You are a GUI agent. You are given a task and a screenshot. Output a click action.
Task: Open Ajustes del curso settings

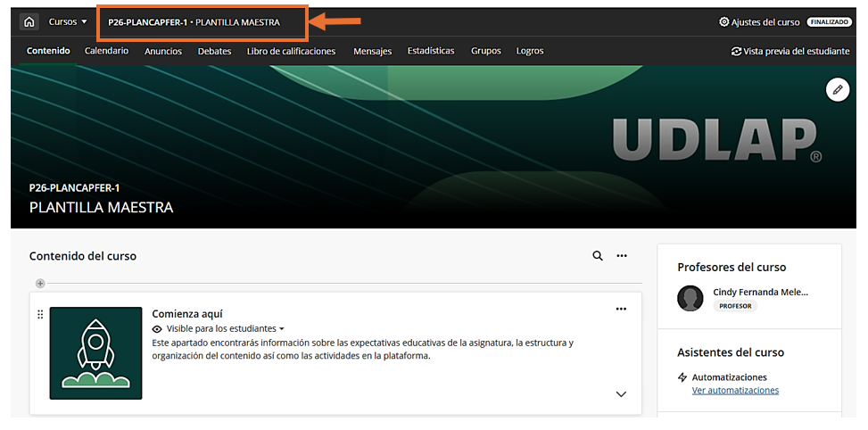[x=759, y=22]
